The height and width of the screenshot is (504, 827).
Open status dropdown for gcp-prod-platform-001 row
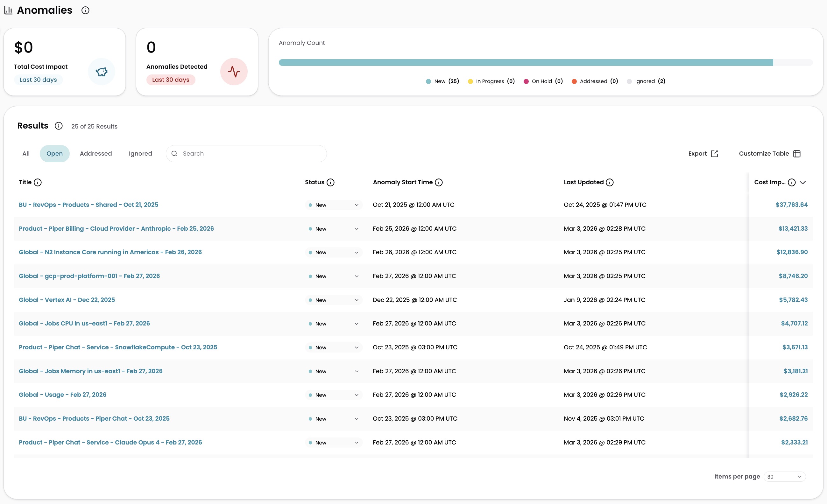[x=334, y=276]
